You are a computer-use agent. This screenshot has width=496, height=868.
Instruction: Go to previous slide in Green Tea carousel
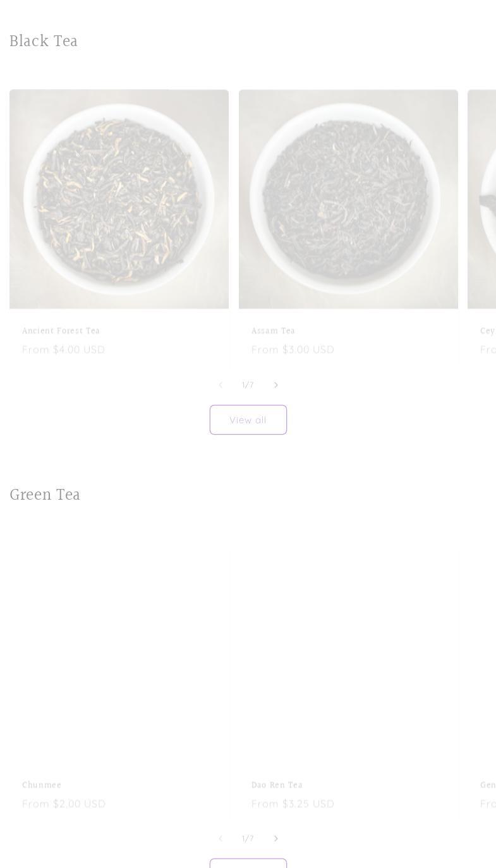[221, 838]
